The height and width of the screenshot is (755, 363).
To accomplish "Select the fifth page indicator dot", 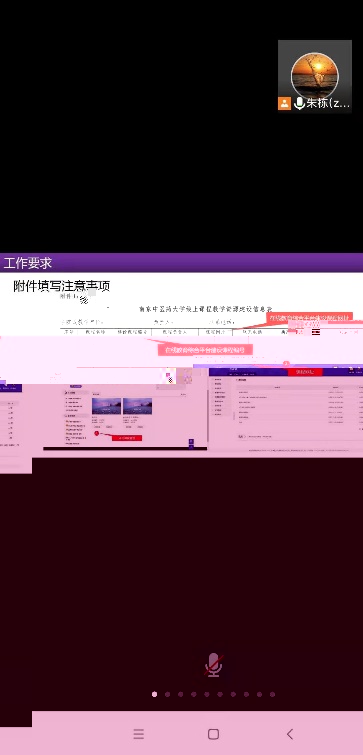I will (207, 694).
